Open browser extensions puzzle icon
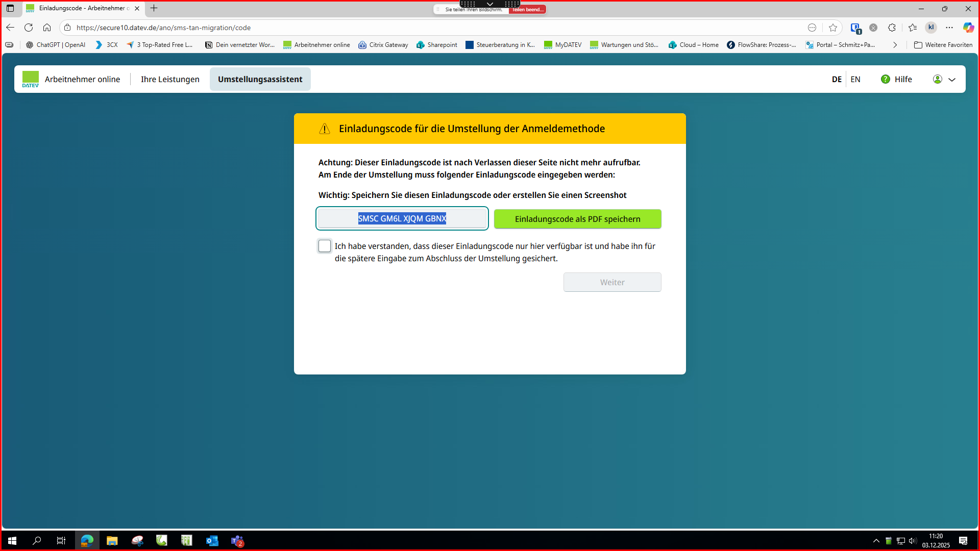Viewport: 980px width, 551px height. 892,28
